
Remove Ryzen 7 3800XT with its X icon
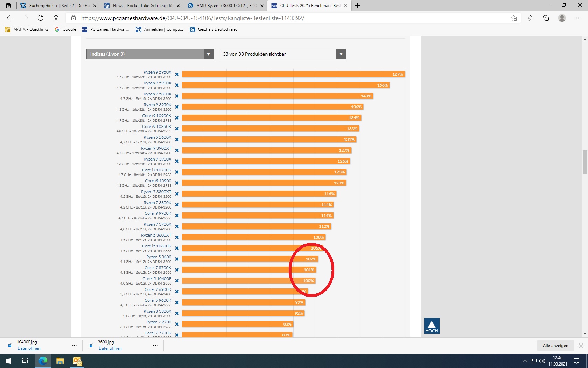click(x=177, y=194)
